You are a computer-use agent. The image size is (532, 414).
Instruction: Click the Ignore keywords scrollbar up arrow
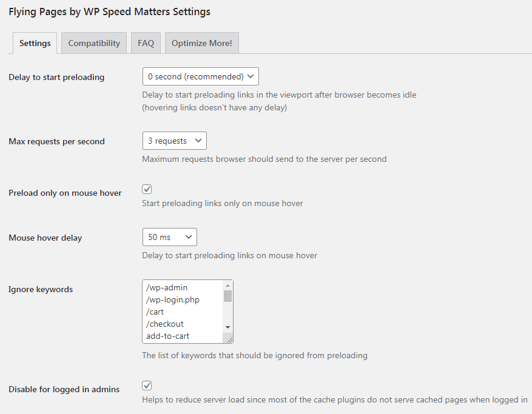tap(227, 285)
